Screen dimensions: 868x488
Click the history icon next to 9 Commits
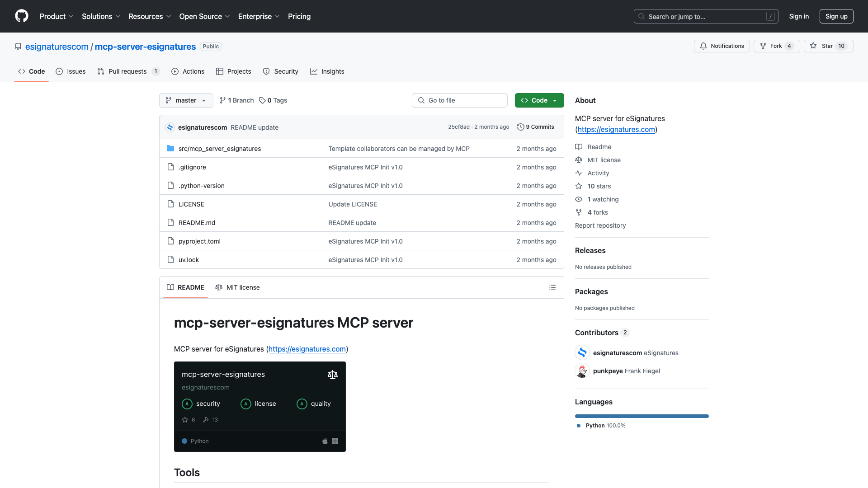click(x=520, y=127)
